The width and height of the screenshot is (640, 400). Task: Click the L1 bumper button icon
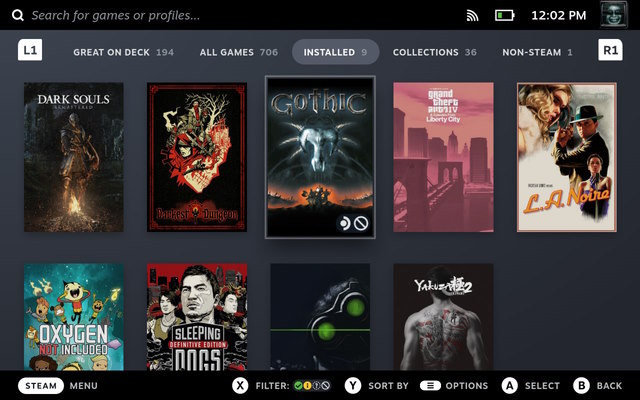[30, 50]
